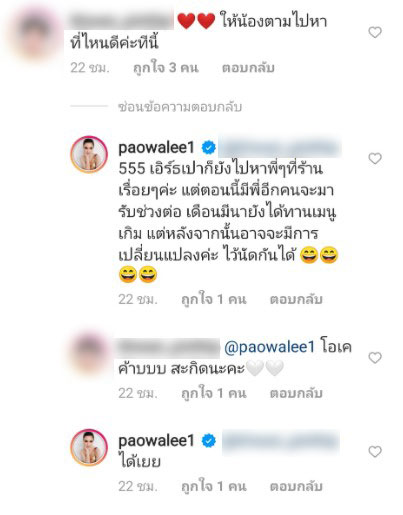Click 'ตอบกลับ' under paowalee1's long comment
The width and height of the screenshot is (403, 515).
[296, 299]
